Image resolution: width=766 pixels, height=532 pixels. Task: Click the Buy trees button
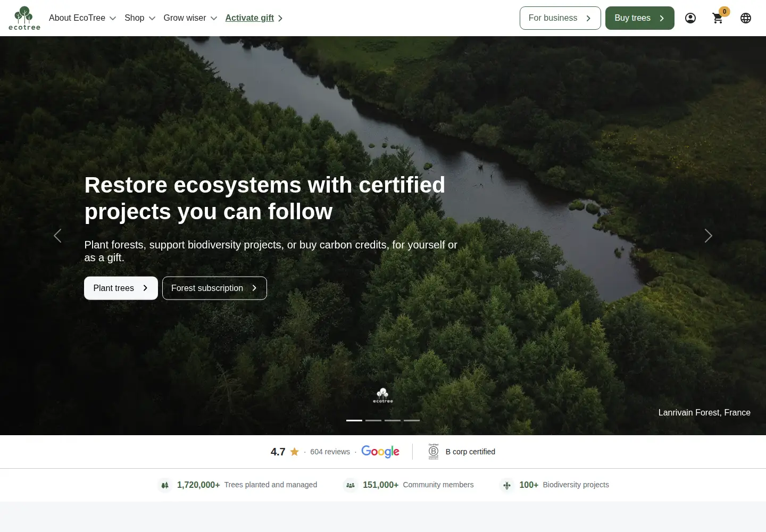point(640,18)
